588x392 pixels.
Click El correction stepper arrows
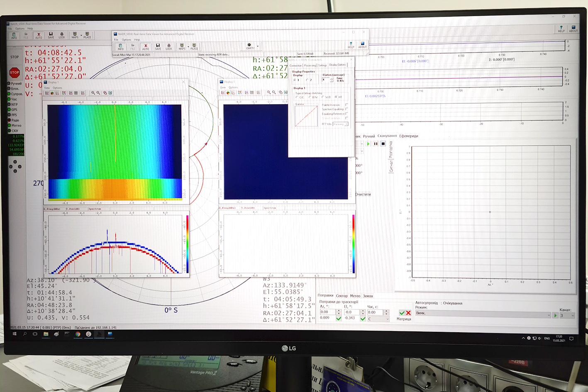point(363,312)
